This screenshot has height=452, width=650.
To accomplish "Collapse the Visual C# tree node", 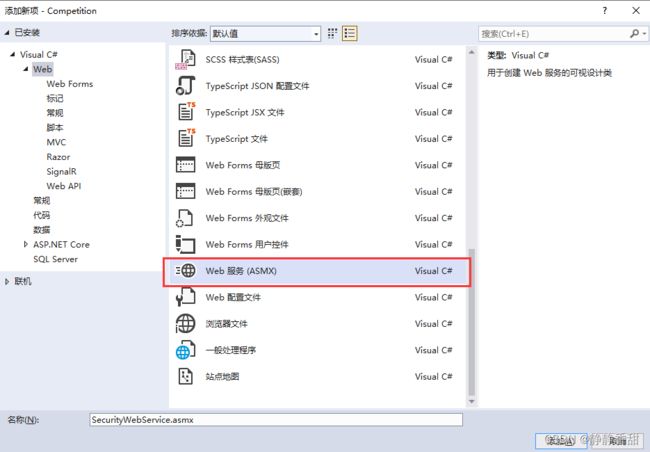I will click(13, 54).
